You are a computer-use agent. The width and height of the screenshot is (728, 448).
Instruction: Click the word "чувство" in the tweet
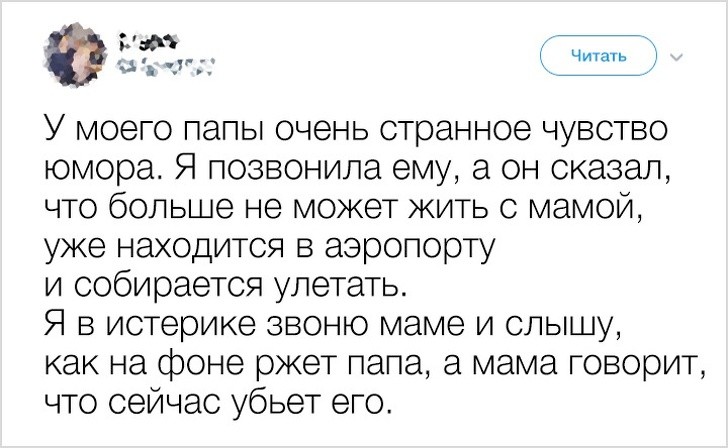tap(604, 132)
